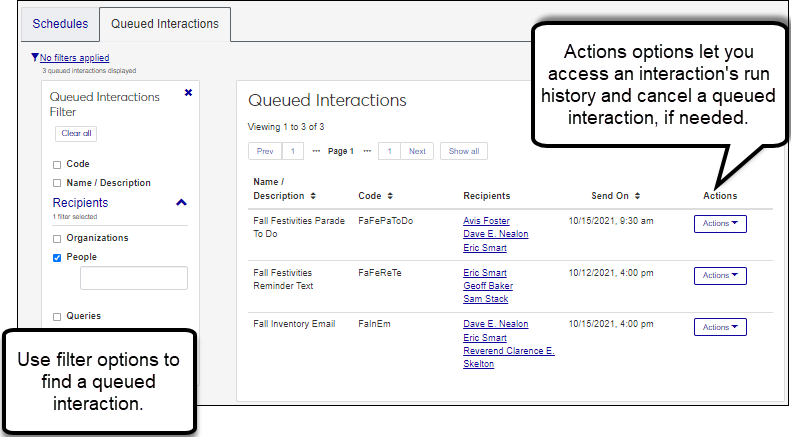Viewport: 791px width, 437px height.
Task: Click the People filter text field
Action: pos(134,279)
